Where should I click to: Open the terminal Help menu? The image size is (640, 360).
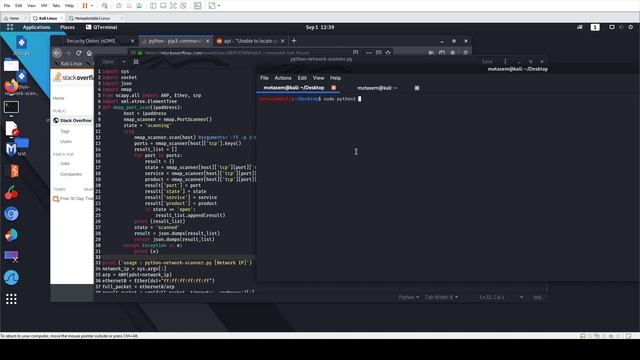tap(336, 78)
